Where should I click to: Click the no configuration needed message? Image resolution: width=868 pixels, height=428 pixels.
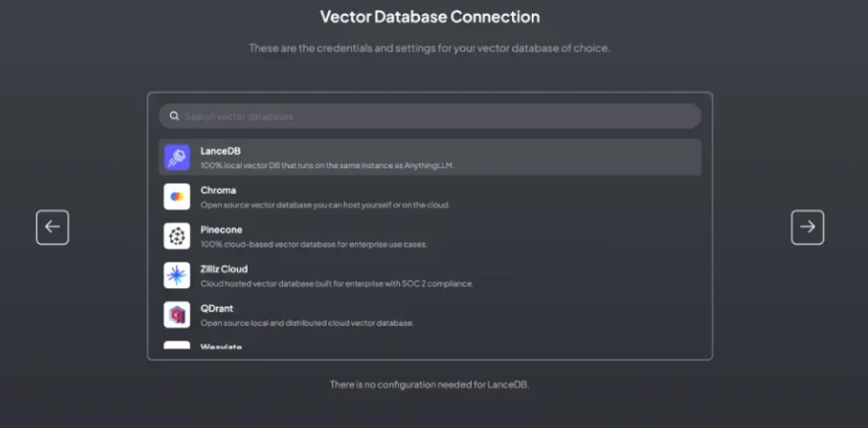pyautogui.click(x=431, y=384)
